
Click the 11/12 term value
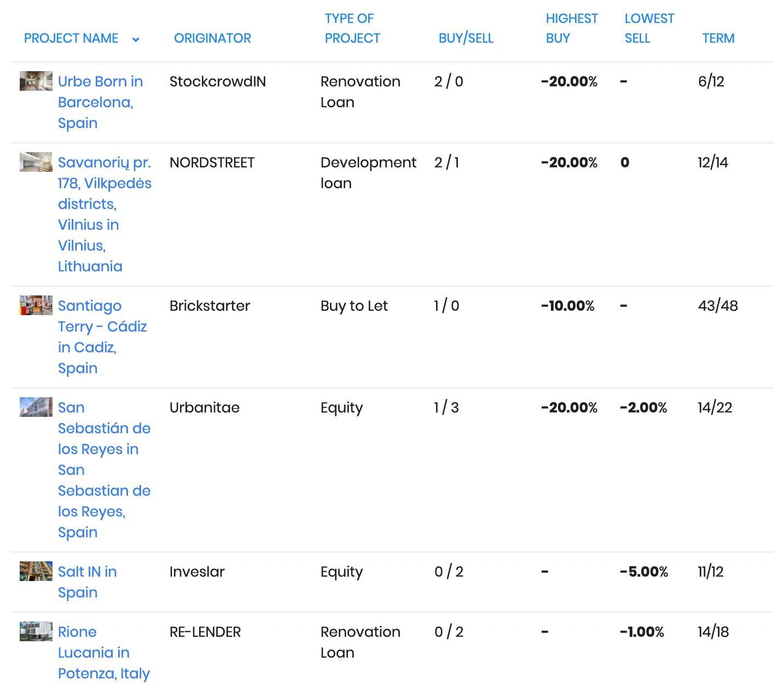pyautogui.click(x=711, y=572)
